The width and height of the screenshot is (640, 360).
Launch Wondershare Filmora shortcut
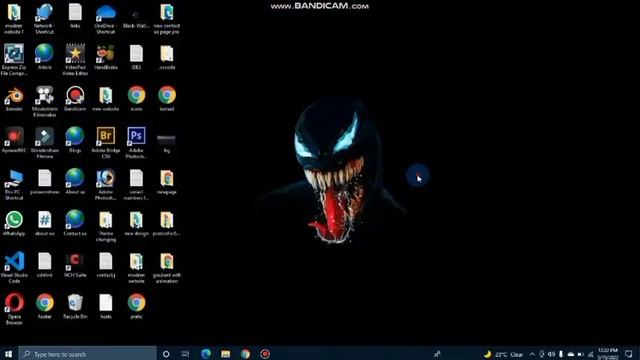click(44, 142)
